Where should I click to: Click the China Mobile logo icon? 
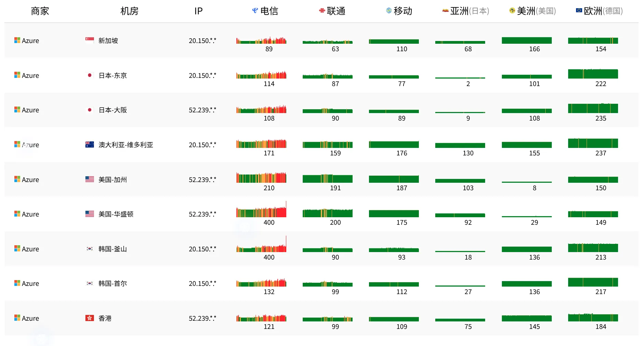click(389, 11)
